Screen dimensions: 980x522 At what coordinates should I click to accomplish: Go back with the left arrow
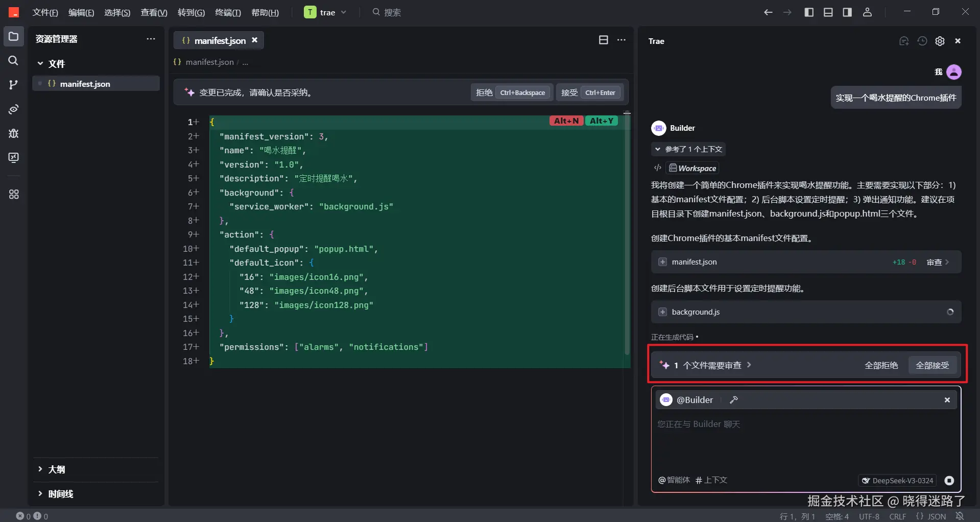click(768, 12)
